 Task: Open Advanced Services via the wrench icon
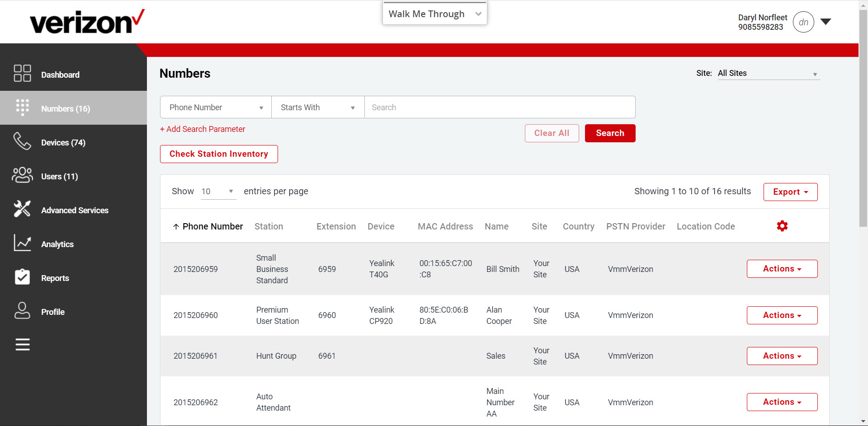pos(22,209)
